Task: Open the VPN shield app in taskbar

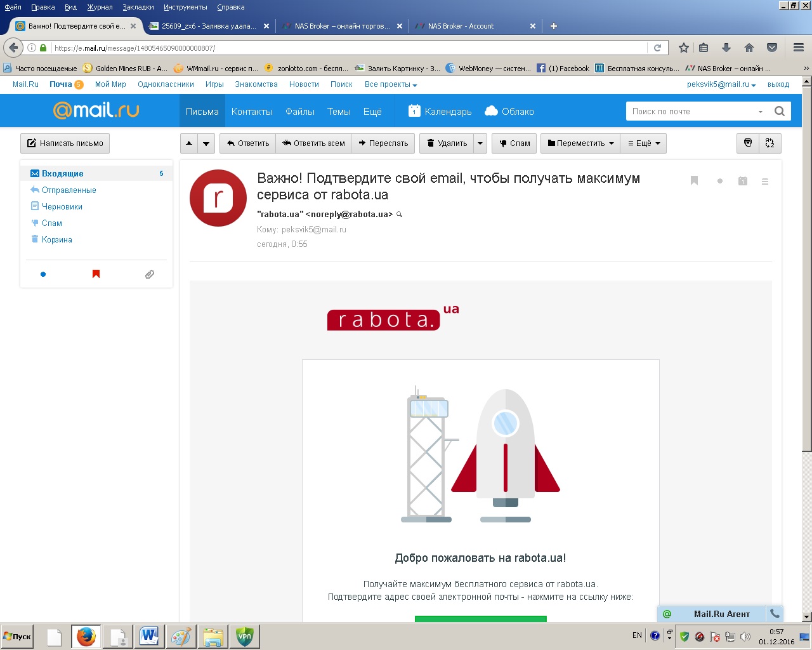Action: tap(244, 636)
